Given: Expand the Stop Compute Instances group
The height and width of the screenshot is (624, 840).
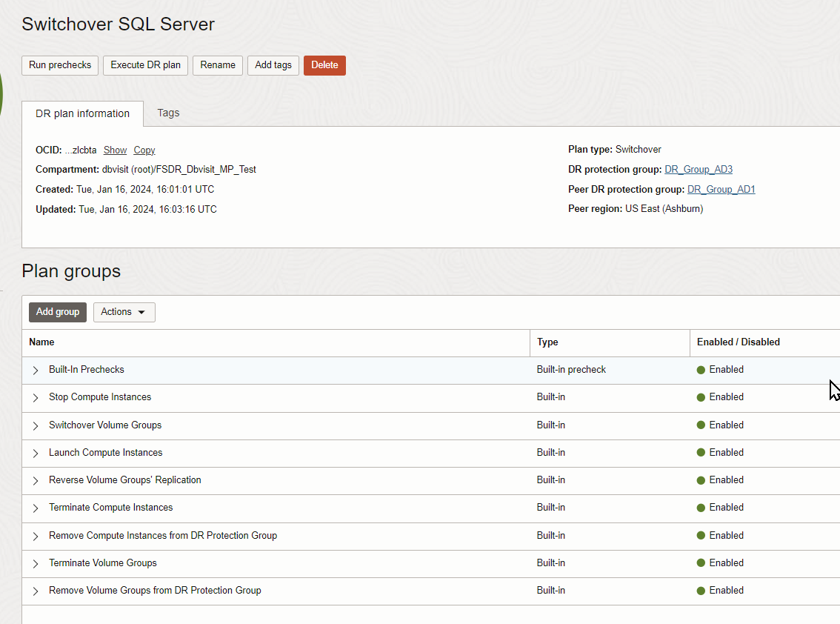Looking at the screenshot, I should (x=36, y=397).
